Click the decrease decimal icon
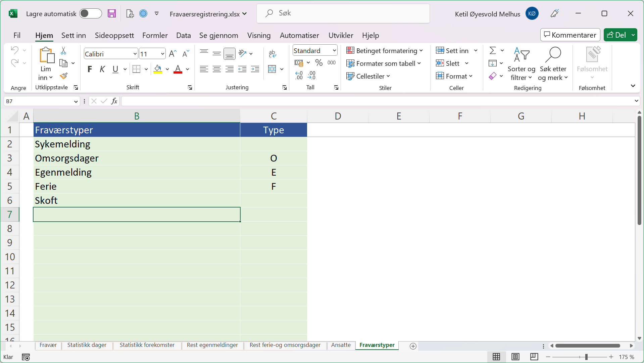The width and height of the screenshot is (644, 363). 311,75
